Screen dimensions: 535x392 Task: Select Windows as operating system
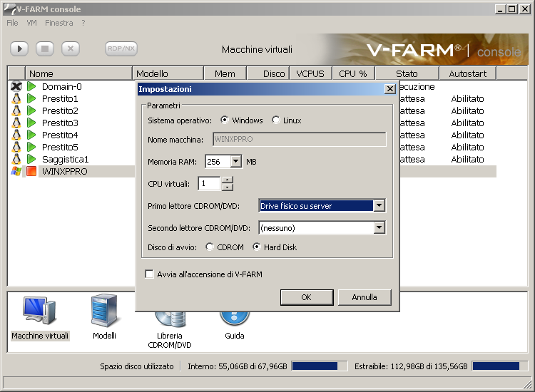tap(224, 120)
